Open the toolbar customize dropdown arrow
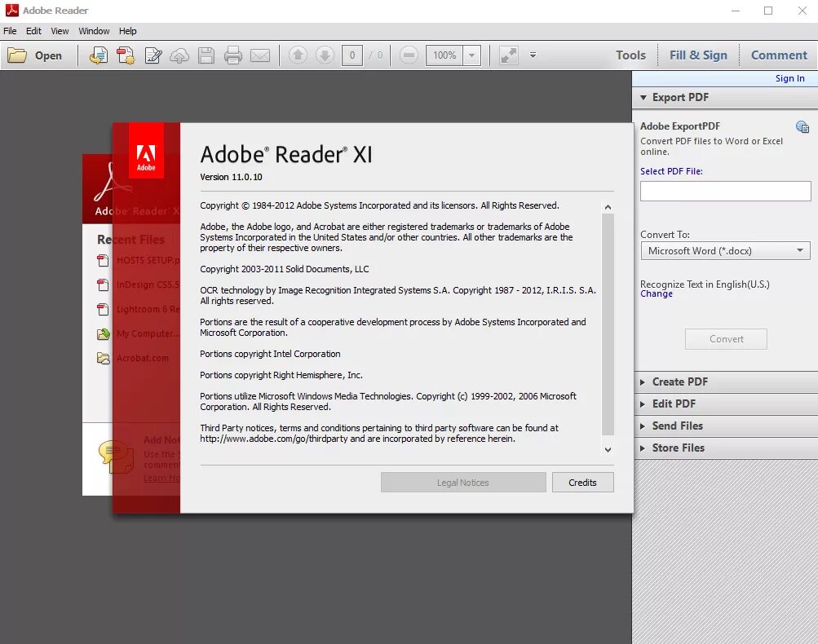The image size is (818, 644). 533,55
